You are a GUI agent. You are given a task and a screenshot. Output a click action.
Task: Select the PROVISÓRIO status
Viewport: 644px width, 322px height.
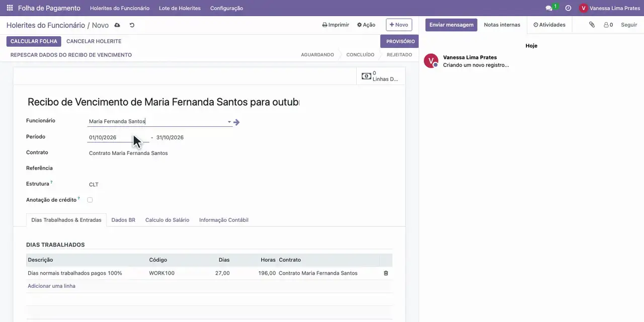pos(400,41)
